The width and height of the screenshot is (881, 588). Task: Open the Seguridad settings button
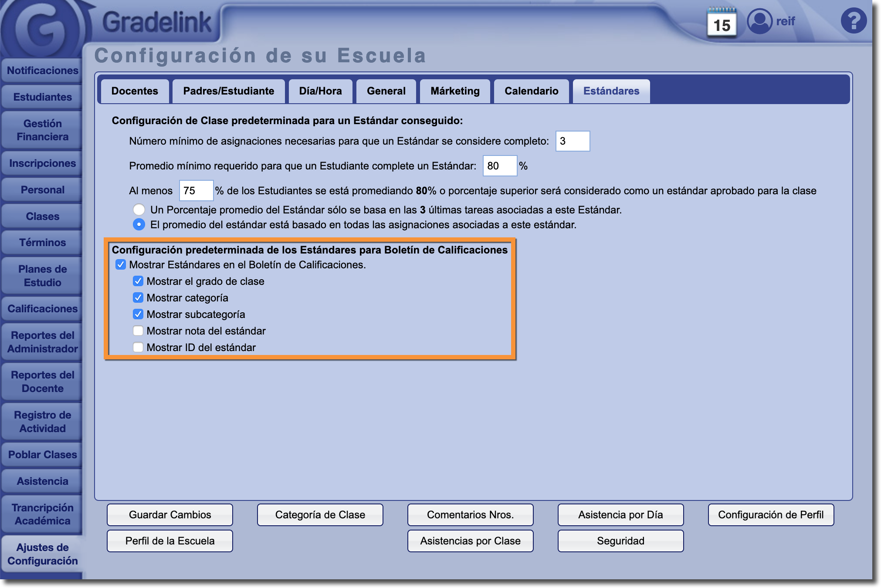point(620,541)
